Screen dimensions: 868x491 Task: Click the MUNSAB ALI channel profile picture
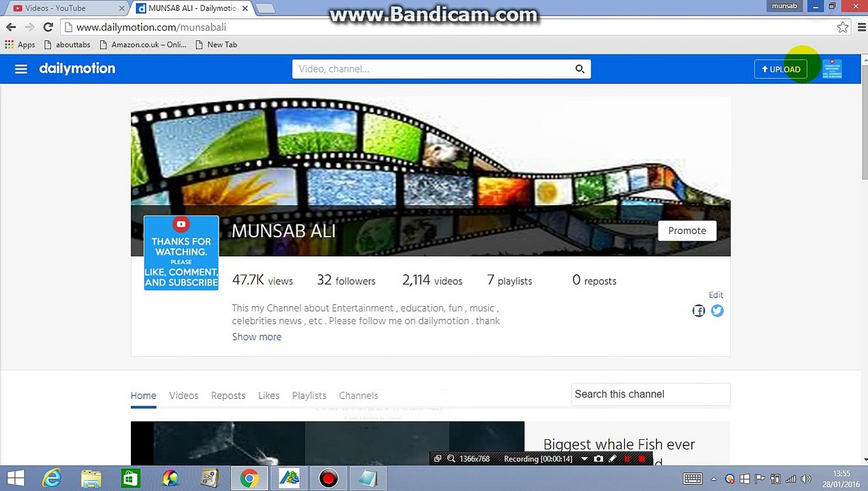(x=181, y=253)
